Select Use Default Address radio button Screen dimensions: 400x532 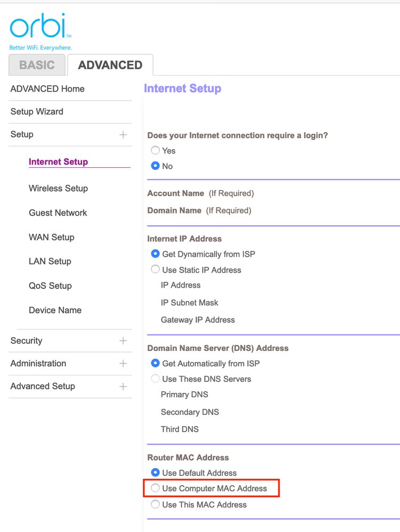(156, 472)
